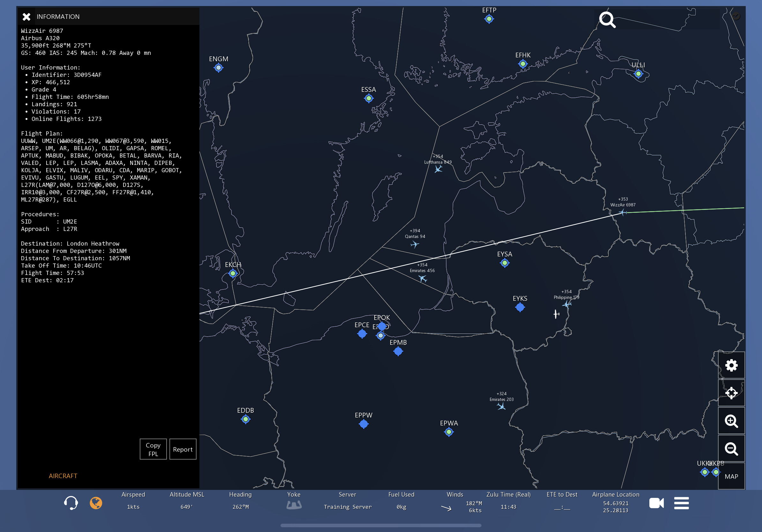Image resolution: width=762 pixels, height=532 pixels.
Task: Center map on own aircraft crosshair
Action: click(x=731, y=393)
